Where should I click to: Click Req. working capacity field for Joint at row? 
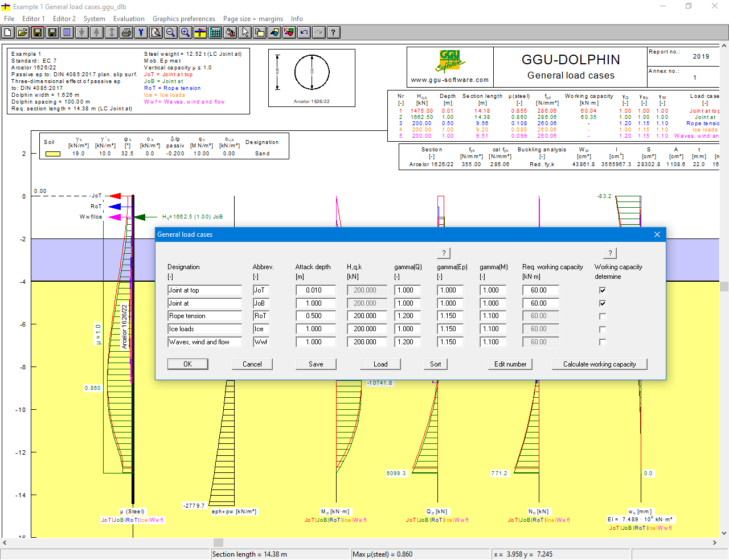pos(540,303)
